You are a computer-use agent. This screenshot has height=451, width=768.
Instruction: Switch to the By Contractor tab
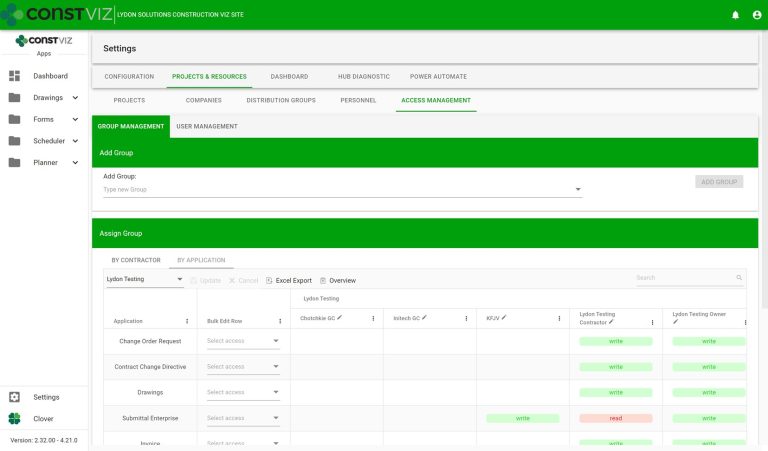point(136,260)
